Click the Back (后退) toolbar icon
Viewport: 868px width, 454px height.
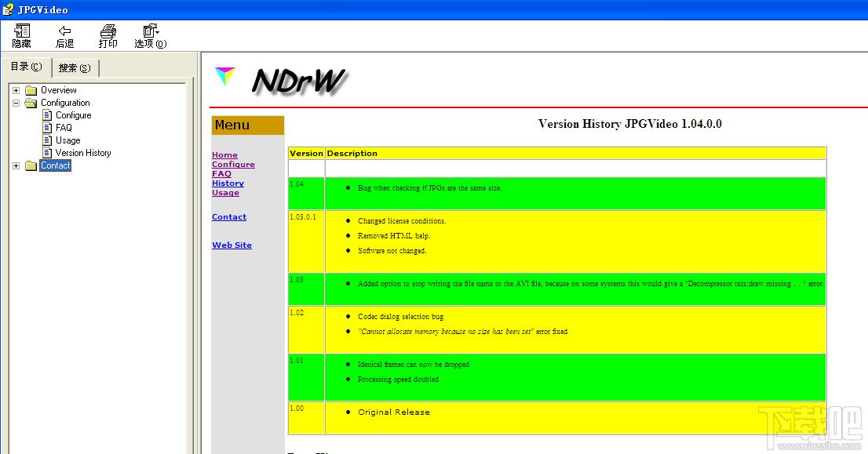click(x=65, y=31)
